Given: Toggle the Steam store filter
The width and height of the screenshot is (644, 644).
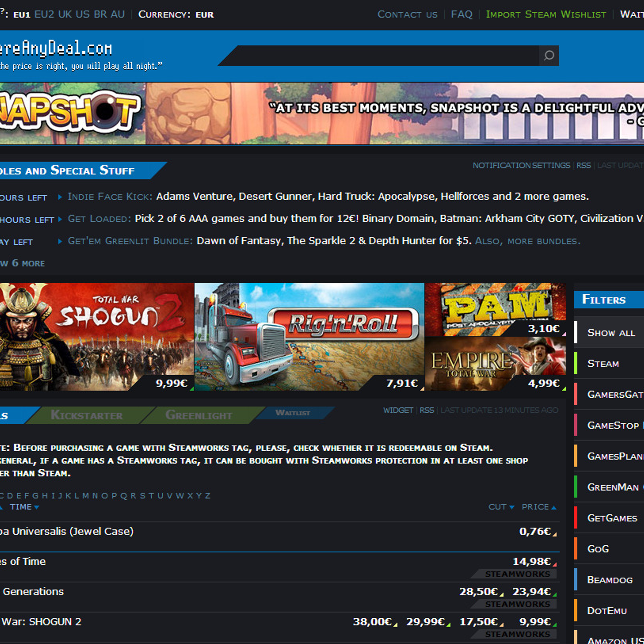Looking at the screenshot, I should click(x=609, y=363).
